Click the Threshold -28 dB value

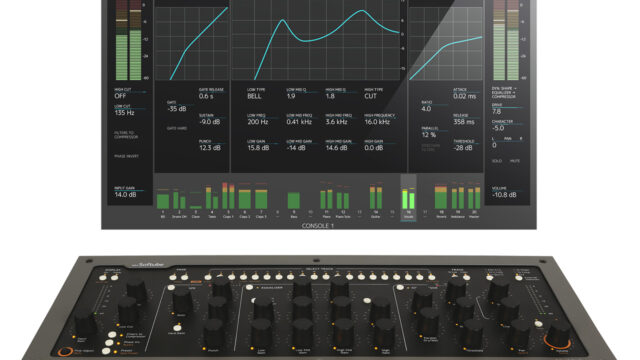[463, 148]
